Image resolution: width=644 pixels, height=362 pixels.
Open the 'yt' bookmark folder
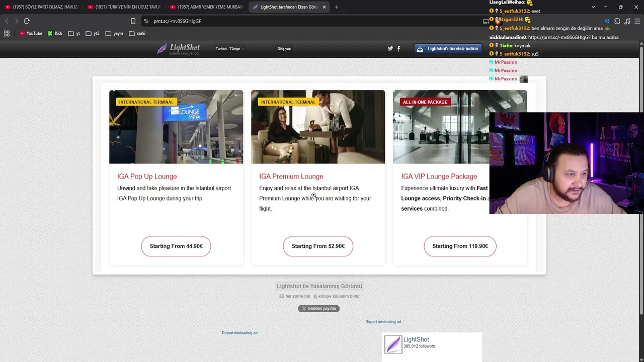coord(74,33)
